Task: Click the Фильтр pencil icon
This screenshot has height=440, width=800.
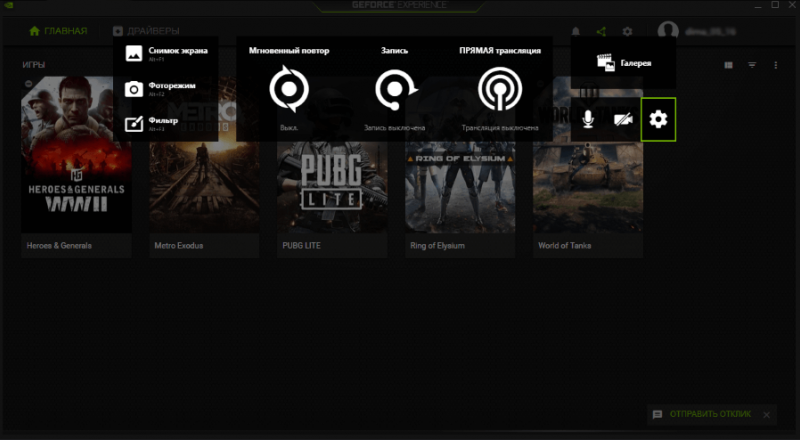Action: point(134,124)
